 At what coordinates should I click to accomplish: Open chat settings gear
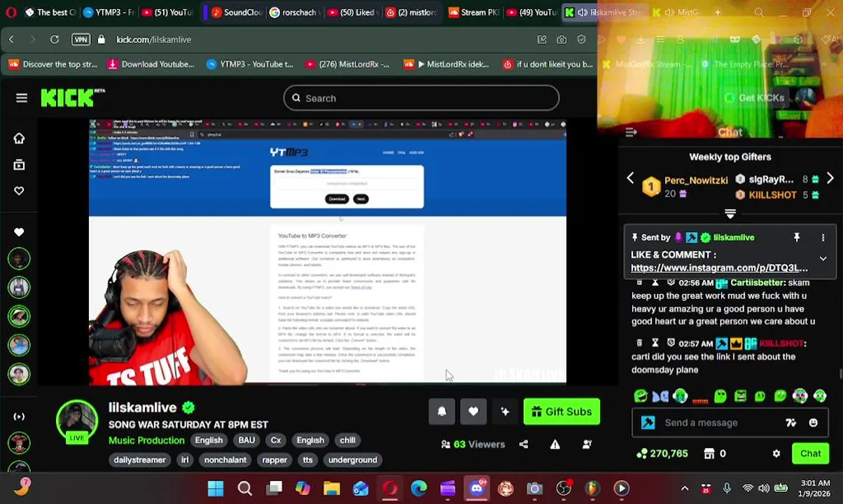click(776, 454)
